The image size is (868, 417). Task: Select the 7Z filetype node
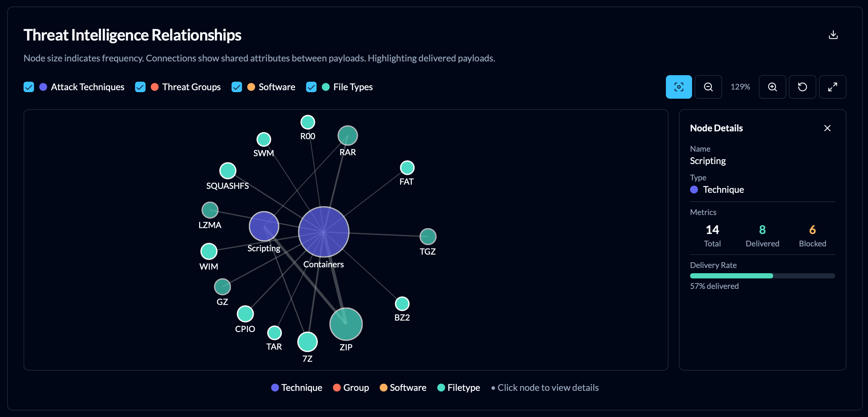pyautogui.click(x=307, y=342)
